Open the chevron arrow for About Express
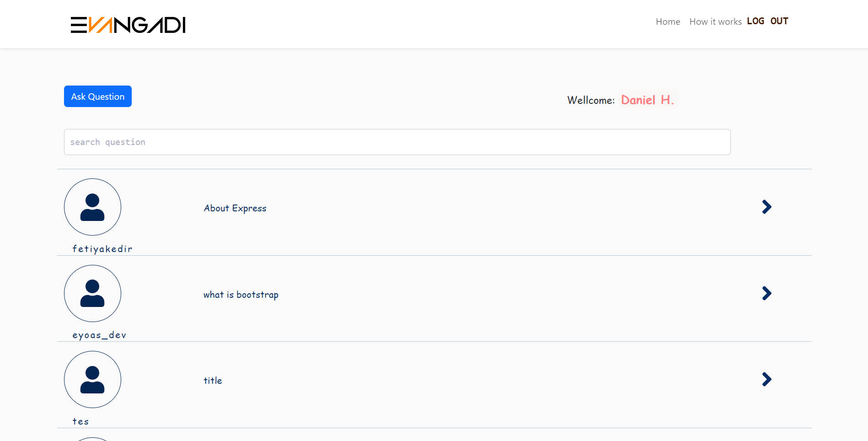 pyautogui.click(x=766, y=207)
